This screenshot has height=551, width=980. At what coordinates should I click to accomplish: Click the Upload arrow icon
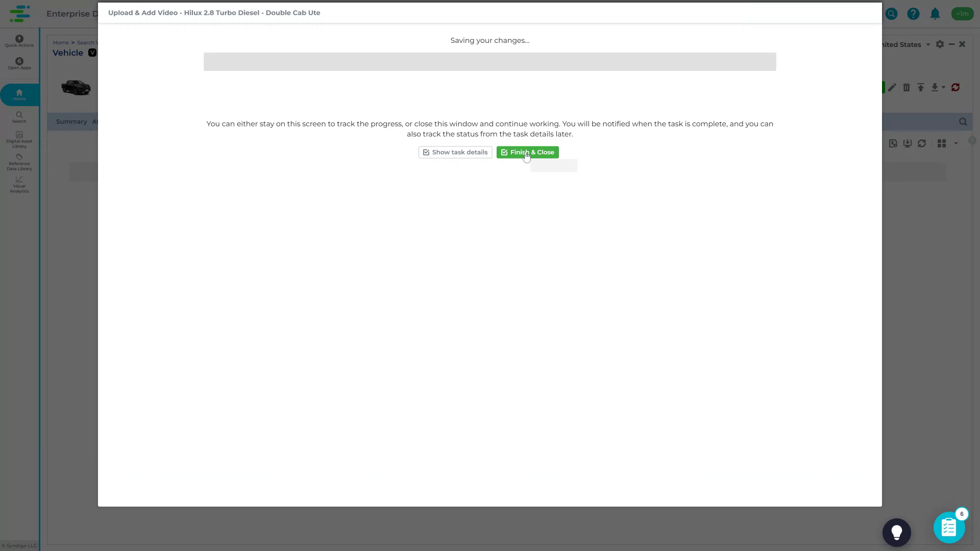coord(920,87)
